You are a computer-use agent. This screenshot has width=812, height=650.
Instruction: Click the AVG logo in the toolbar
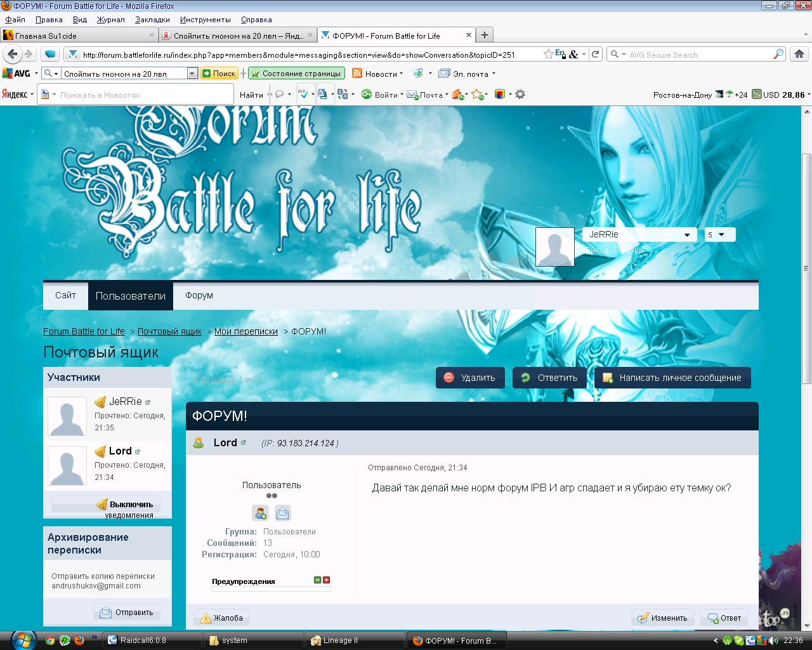pyautogui.click(x=16, y=74)
